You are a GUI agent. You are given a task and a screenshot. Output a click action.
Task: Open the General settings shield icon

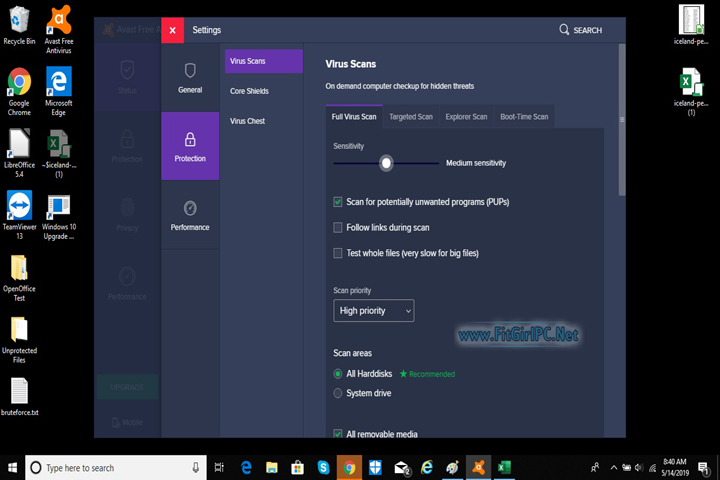pyautogui.click(x=190, y=71)
